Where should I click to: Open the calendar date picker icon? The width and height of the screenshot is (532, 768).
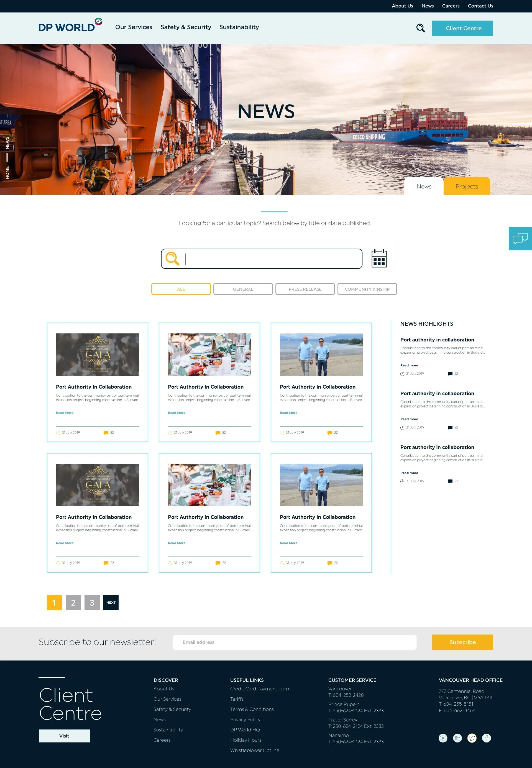click(x=379, y=258)
